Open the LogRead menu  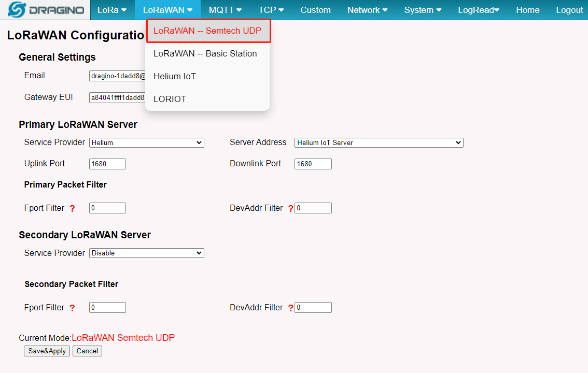pyautogui.click(x=479, y=10)
